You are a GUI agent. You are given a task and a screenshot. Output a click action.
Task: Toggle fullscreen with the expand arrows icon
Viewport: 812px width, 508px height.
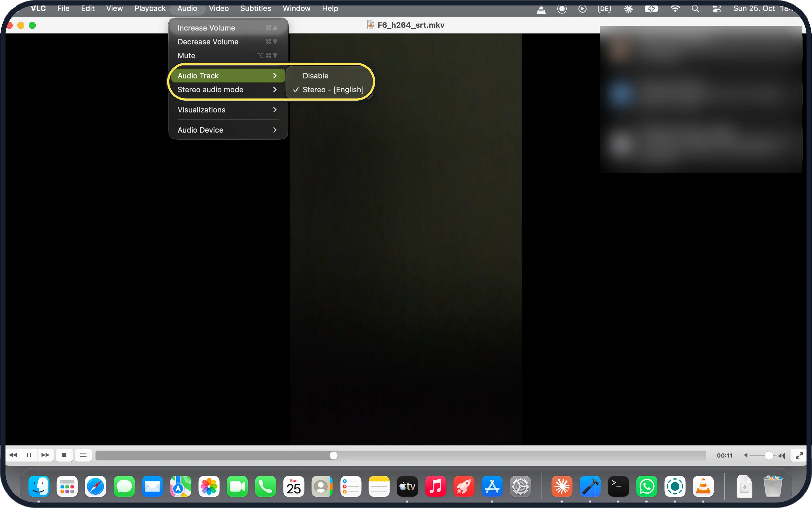799,456
